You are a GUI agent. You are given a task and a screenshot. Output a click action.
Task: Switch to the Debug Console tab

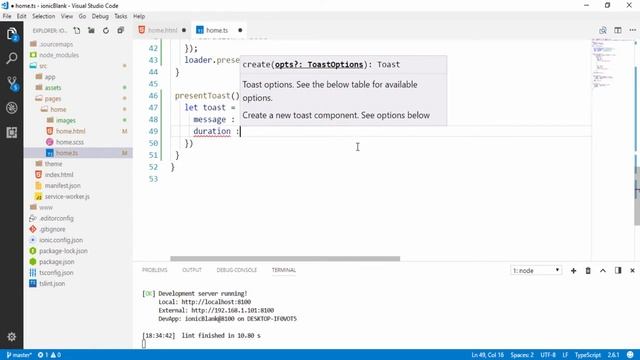[x=237, y=270]
